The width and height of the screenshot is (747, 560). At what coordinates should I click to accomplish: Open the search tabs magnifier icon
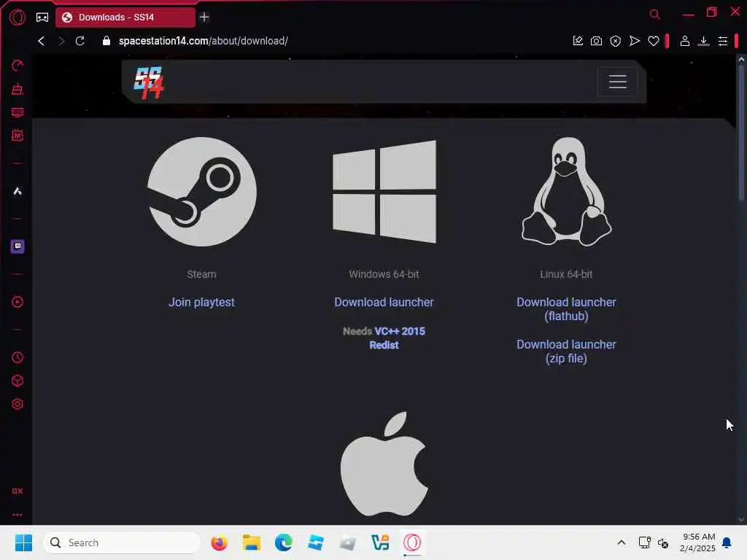pos(655,15)
